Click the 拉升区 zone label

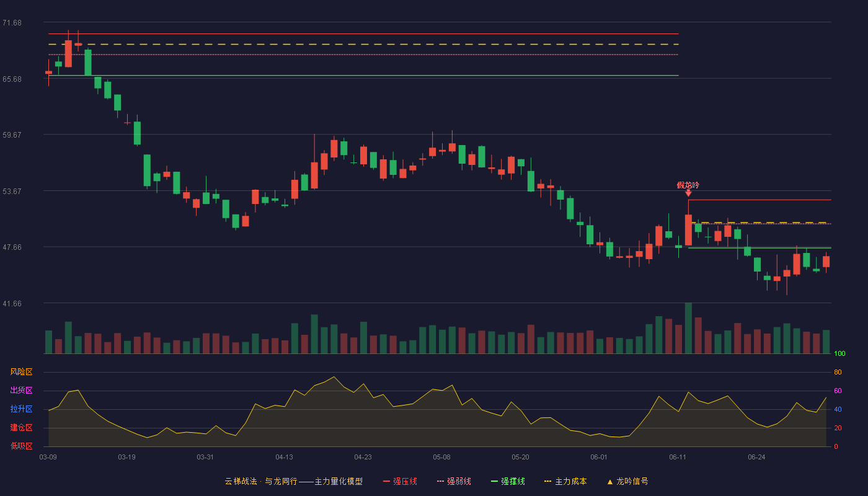(21, 409)
